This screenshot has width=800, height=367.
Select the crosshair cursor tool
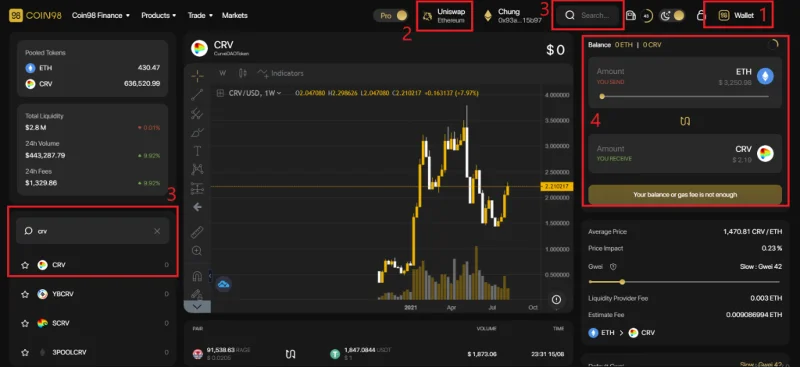click(x=197, y=76)
